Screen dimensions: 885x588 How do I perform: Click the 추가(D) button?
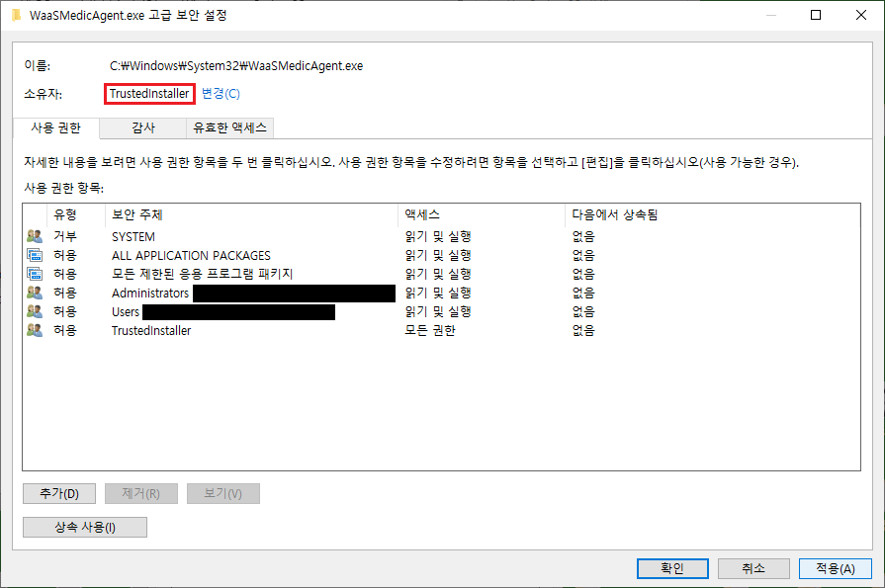59,494
